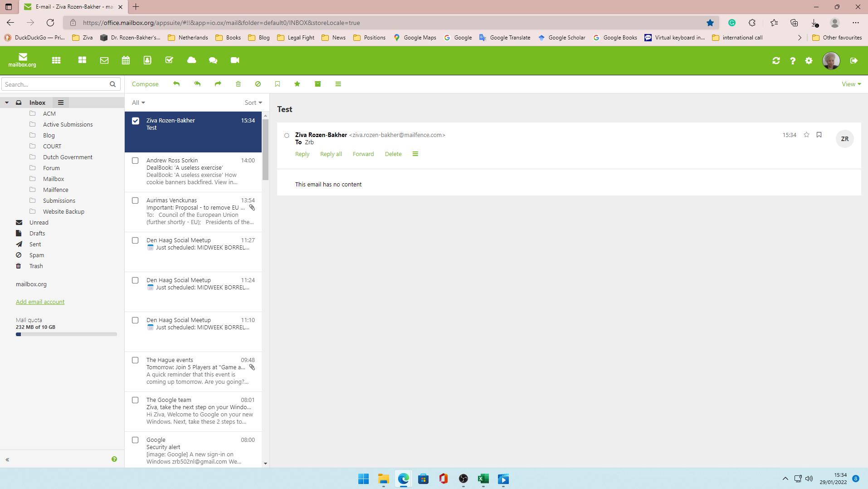The image size is (868, 489).
Task: Click the sign out icon
Action: [x=853, y=61]
